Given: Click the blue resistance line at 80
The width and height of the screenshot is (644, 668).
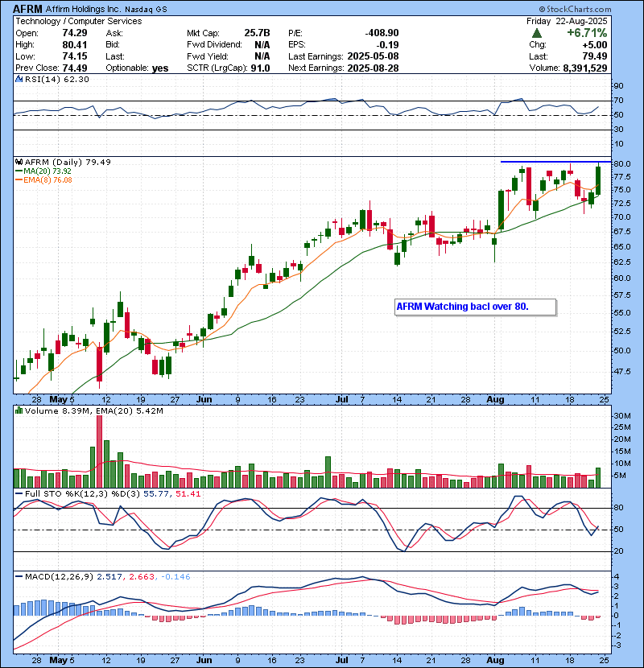Looking at the screenshot, I should (555, 162).
